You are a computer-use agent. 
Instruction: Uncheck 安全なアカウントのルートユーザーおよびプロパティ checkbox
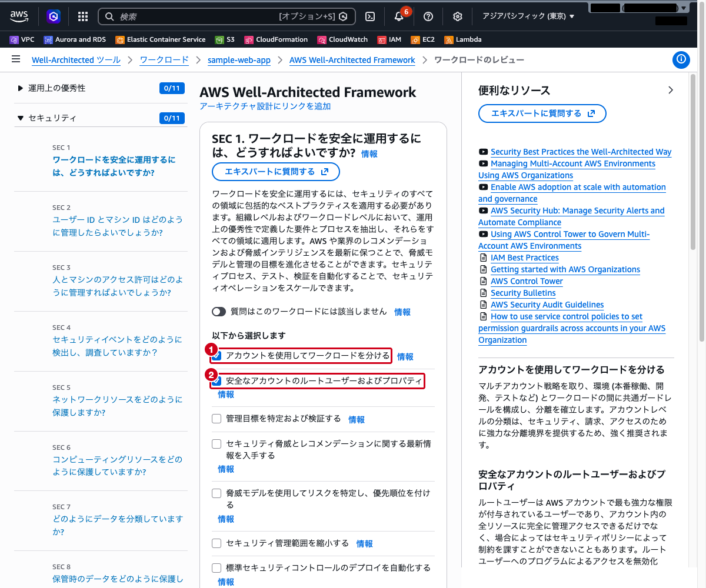pyautogui.click(x=217, y=381)
